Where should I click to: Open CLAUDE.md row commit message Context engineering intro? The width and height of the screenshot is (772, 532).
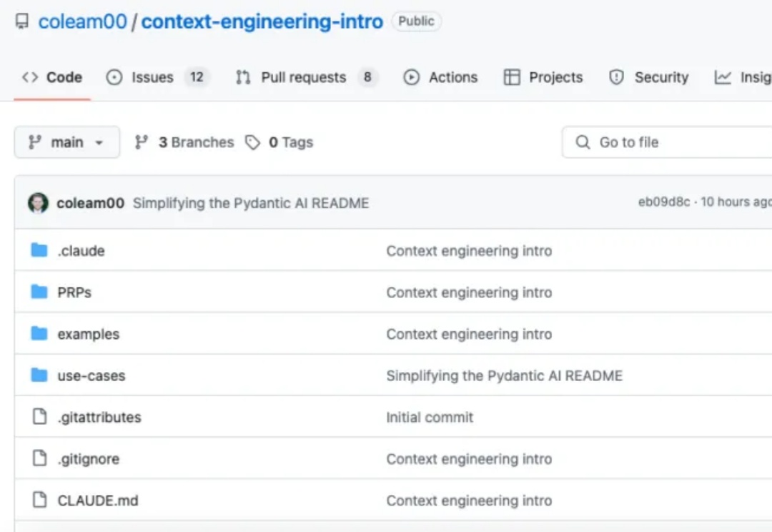[x=469, y=501]
